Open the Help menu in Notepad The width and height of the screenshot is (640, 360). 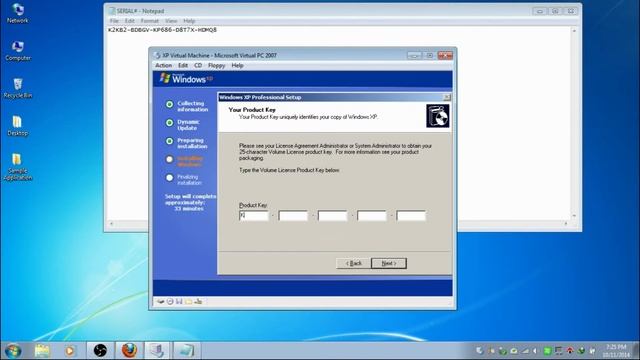click(189, 21)
